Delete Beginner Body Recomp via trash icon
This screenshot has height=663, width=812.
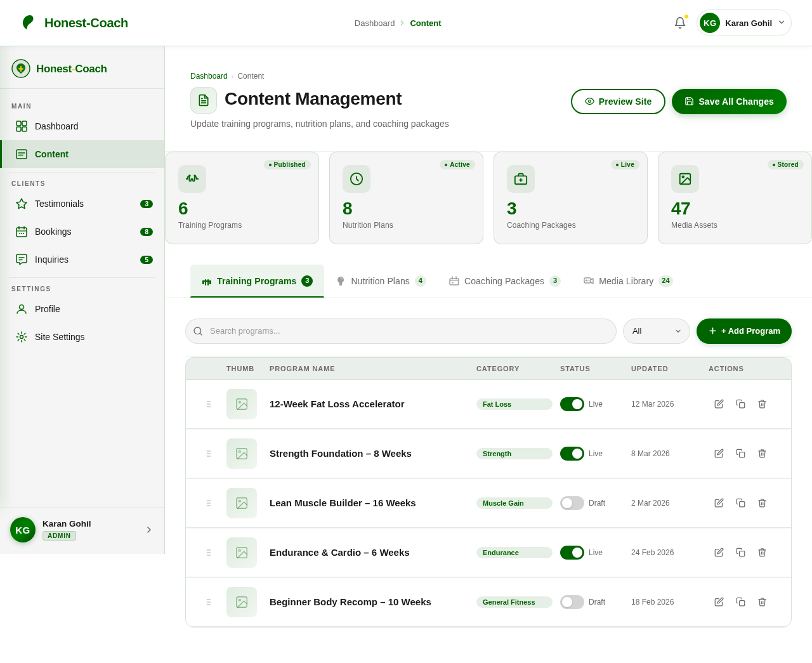coord(761,601)
